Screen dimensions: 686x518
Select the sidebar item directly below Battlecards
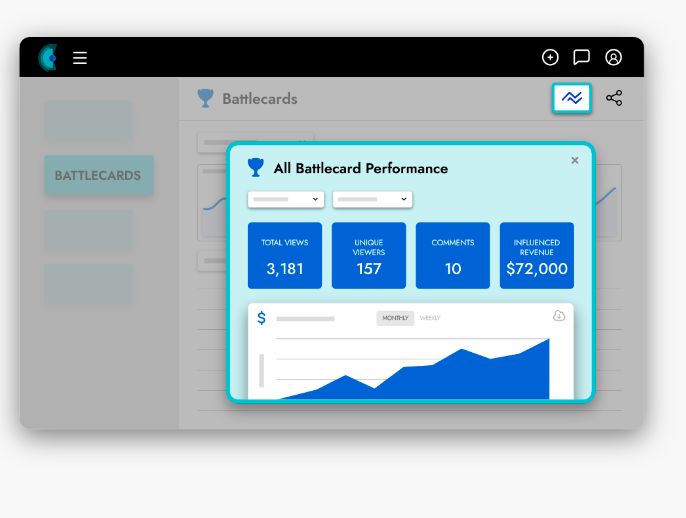89,229
